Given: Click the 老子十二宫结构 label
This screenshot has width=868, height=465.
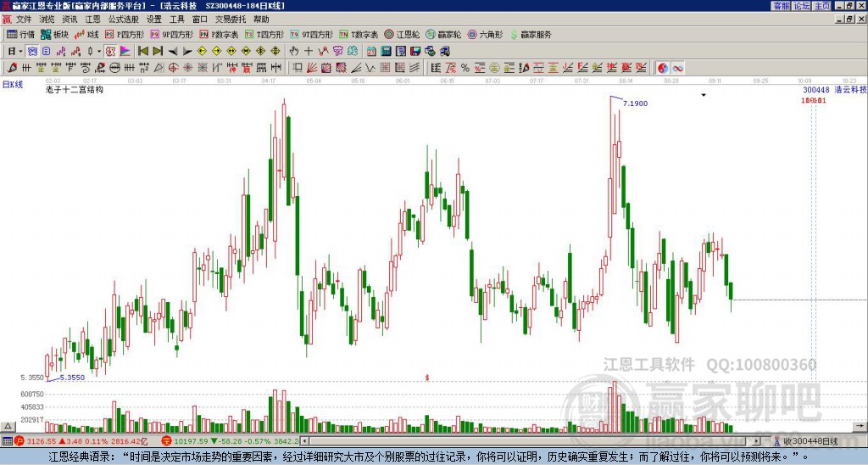Looking at the screenshot, I should point(75,89).
